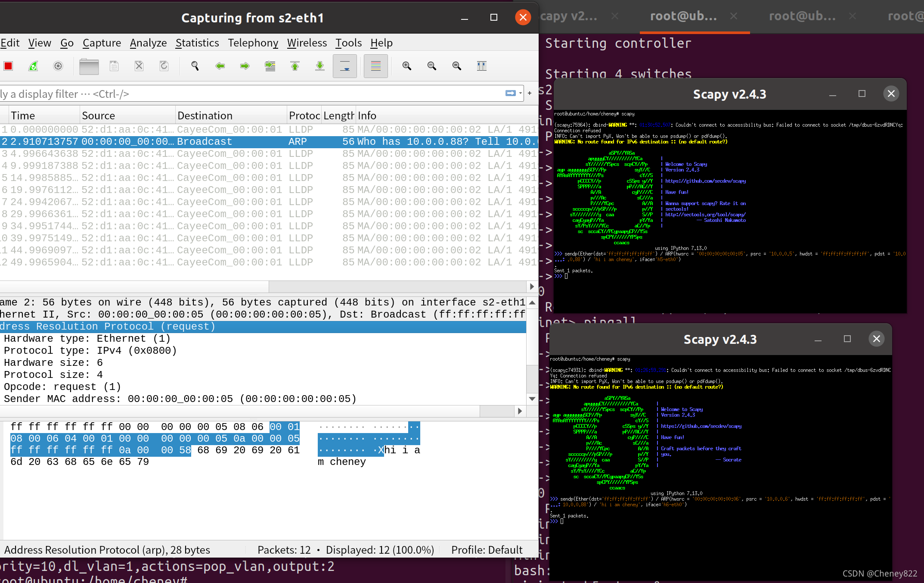924x583 pixels.
Task: Select the Sender MAC address field
Action: (x=180, y=399)
